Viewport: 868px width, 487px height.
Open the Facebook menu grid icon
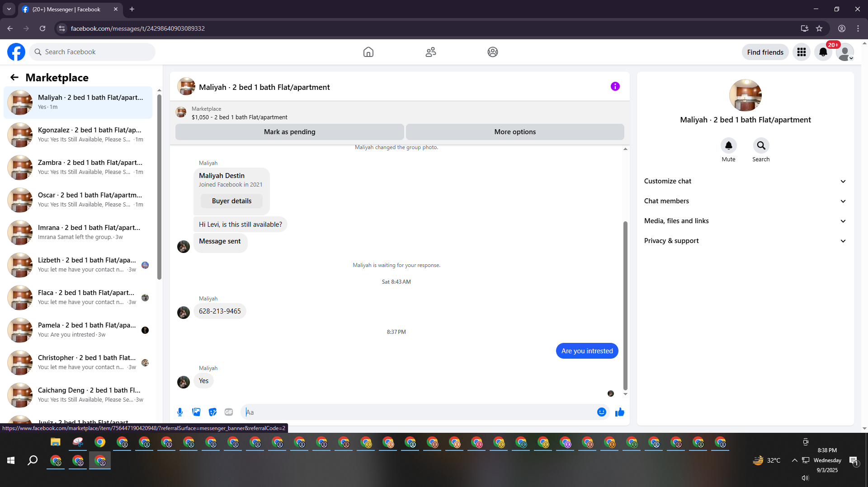point(802,52)
